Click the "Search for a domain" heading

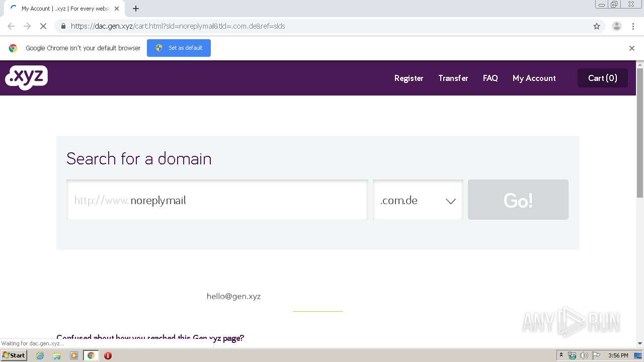139,158
